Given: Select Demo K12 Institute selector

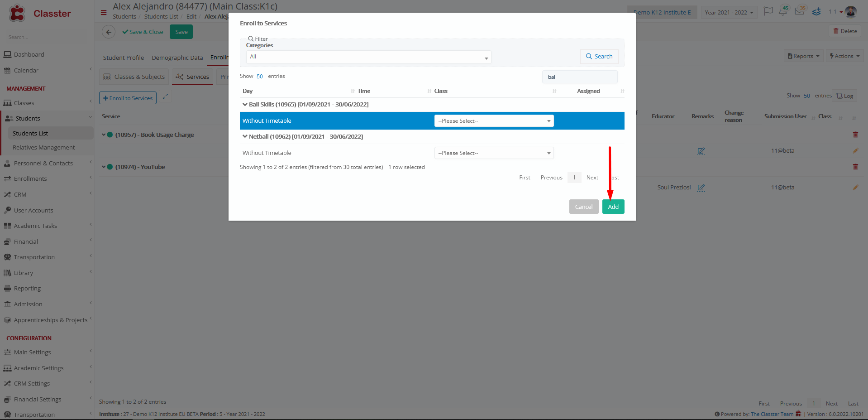Looking at the screenshot, I should point(662,12).
